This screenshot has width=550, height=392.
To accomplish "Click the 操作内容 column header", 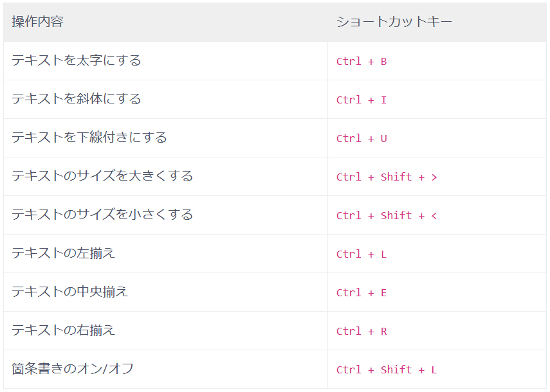I will click(x=38, y=22).
